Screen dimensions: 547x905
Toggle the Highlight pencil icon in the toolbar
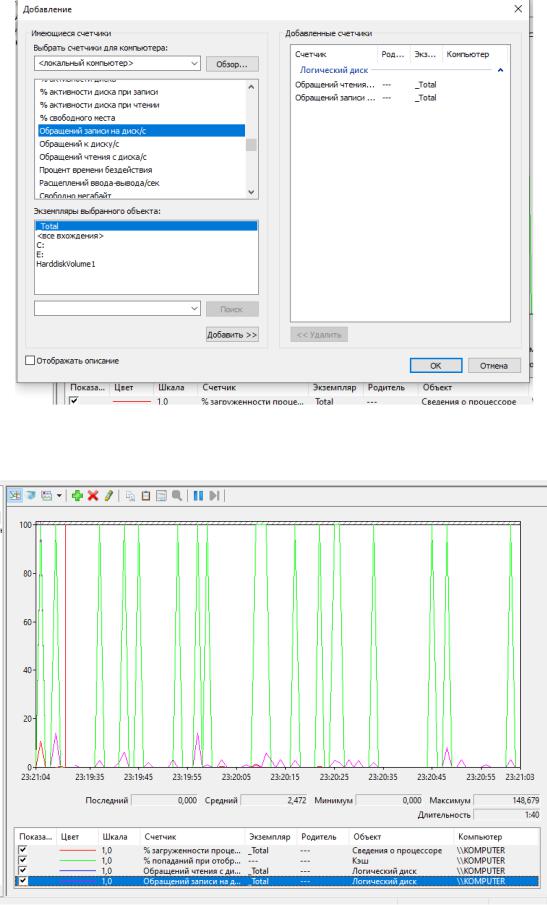108,495
